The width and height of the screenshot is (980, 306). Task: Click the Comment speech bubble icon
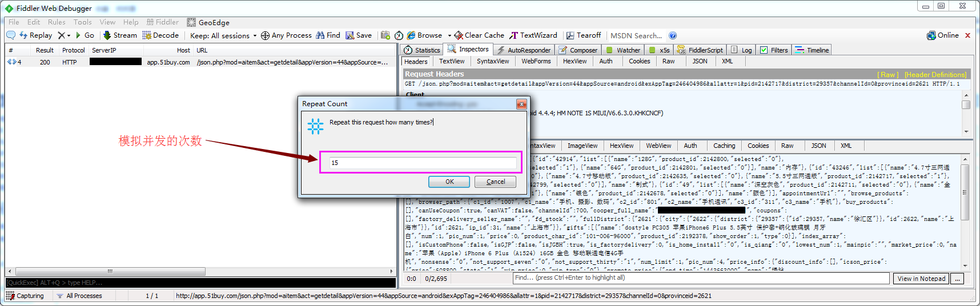(x=11, y=35)
